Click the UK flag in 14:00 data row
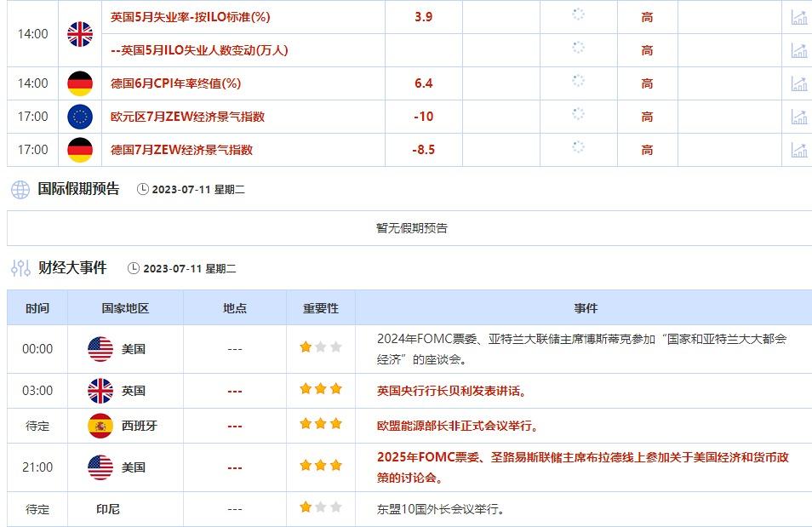Screen dimensions: 812x527 (x=80, y=34)
